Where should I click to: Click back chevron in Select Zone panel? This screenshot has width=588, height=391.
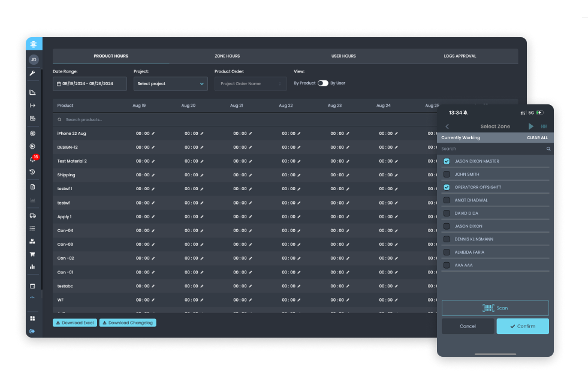(x=447, y=127)
